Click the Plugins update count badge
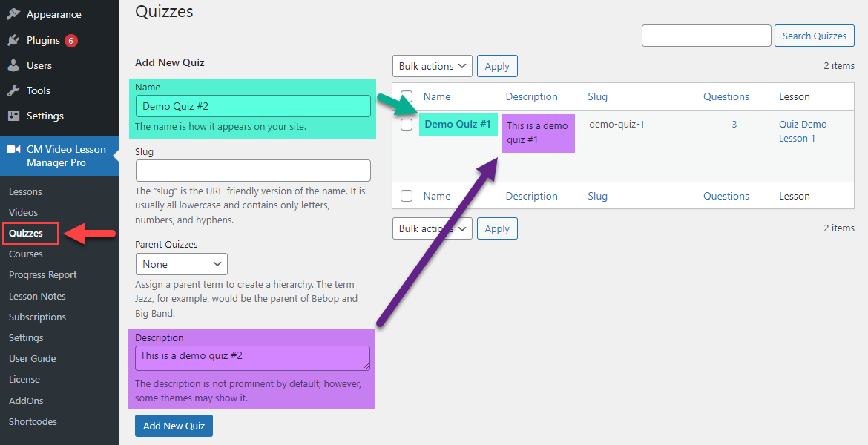 [71, 41]
